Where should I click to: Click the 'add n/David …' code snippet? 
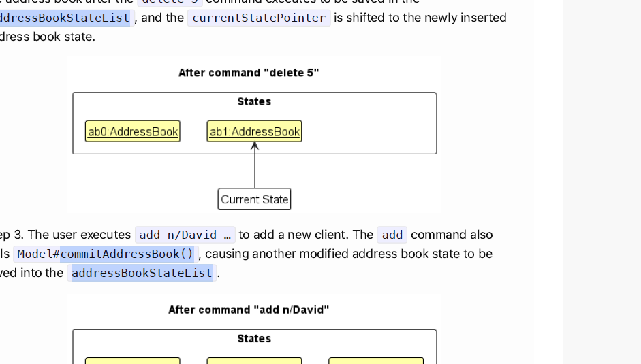185,235
